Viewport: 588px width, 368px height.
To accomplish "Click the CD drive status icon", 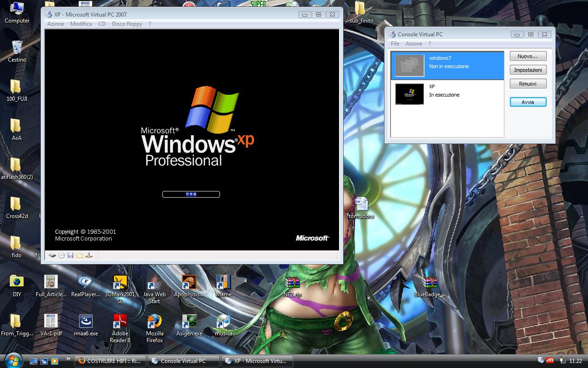I will click(62, 255).
